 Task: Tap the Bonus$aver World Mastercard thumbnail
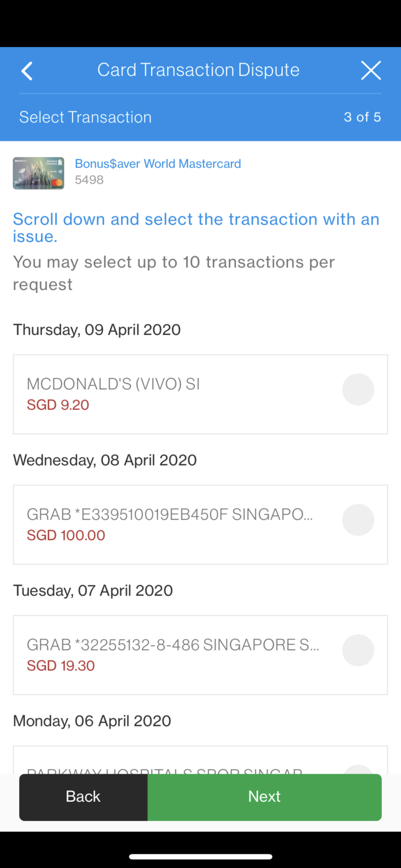pyautogui.click(x=38, y=173)
